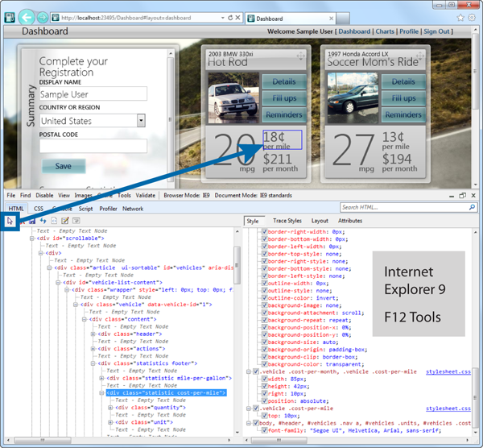Screen dimensions: 483x448
Task: Open the Country or Region dropdown
Action: [141, 121]
